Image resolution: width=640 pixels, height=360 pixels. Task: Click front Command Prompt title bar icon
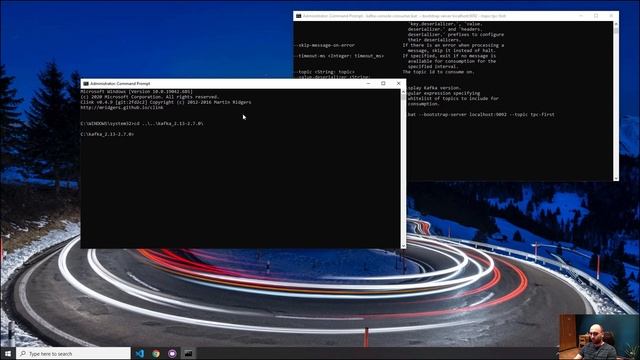point(86,84)
